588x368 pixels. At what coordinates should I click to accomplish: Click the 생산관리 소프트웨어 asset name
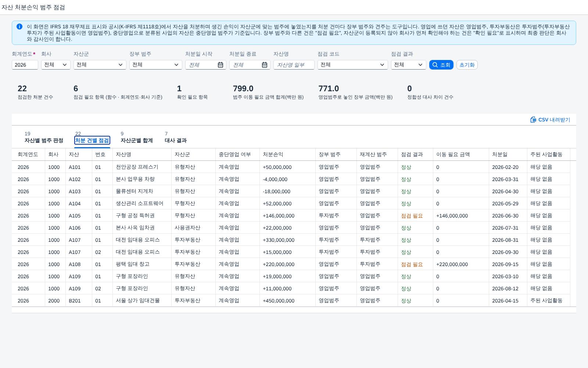(x=140, y=204)
